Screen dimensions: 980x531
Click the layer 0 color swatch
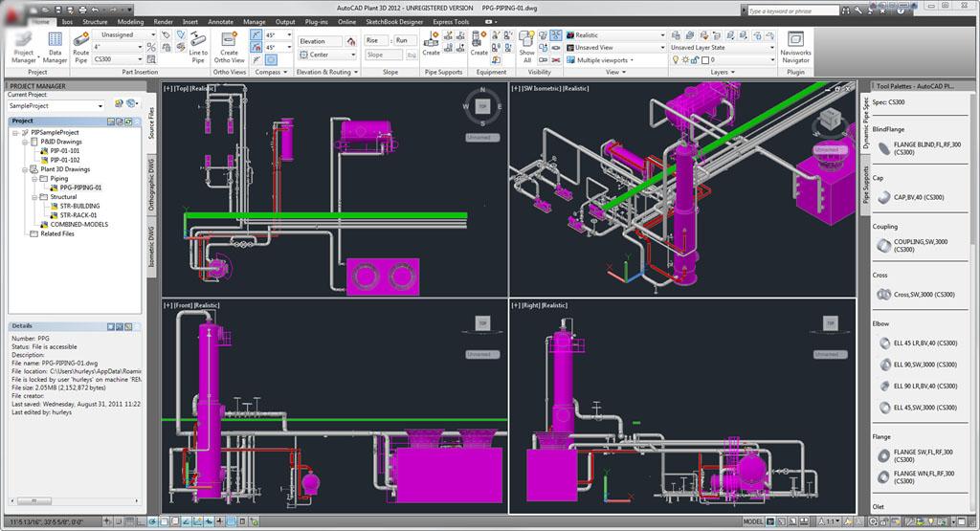(705, 60)
